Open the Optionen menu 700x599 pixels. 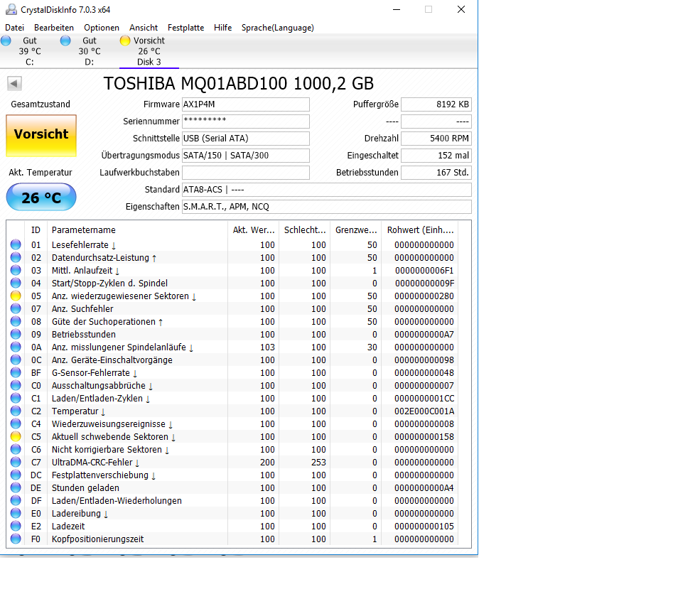(102, 28)
